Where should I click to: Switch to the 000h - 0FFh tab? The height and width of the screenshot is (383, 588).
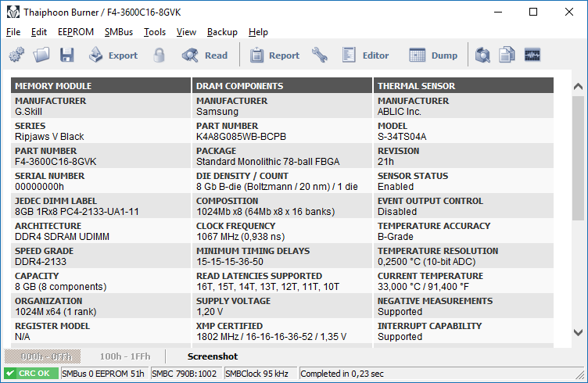42,356
